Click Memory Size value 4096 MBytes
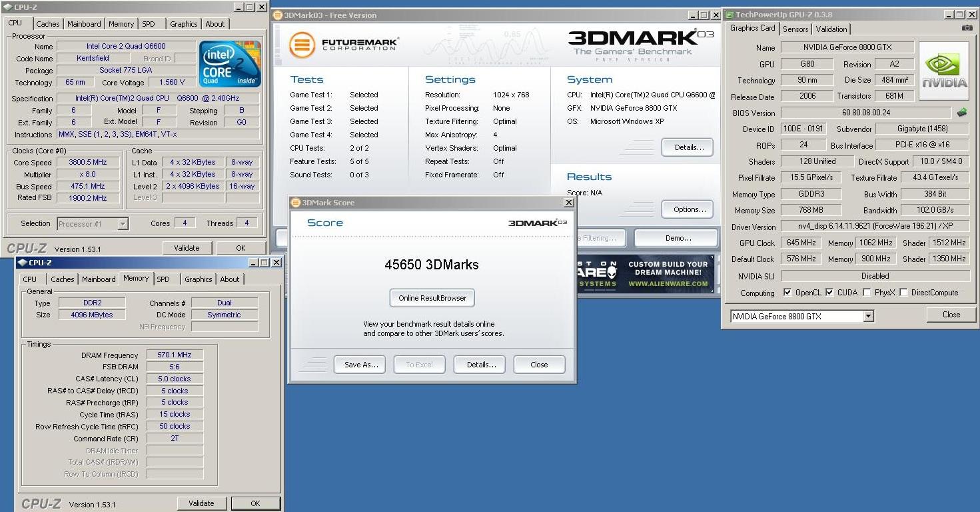The image size is (980, 512). (91, 315)
